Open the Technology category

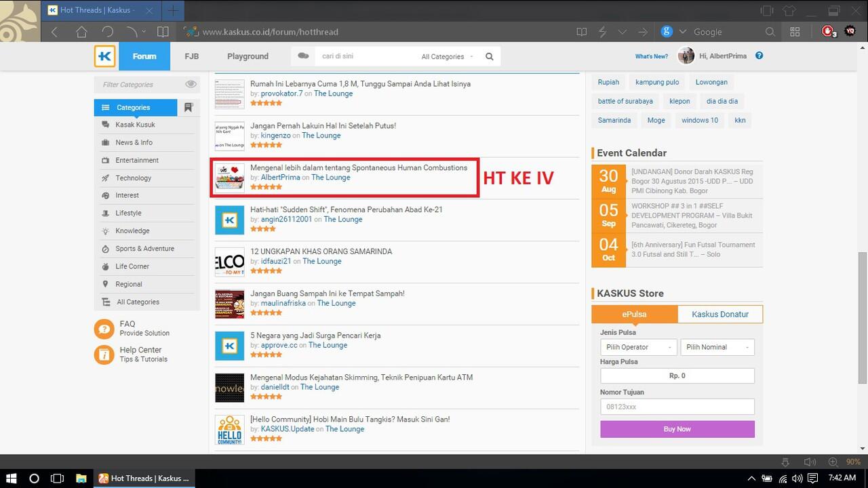(x=133, y=178)
